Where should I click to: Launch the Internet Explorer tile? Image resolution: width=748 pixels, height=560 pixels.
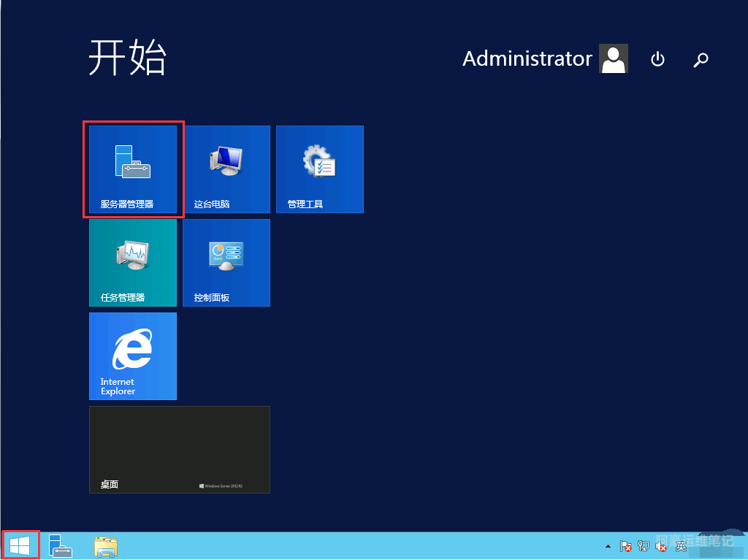pyautogui.click(x=133, y=356)
